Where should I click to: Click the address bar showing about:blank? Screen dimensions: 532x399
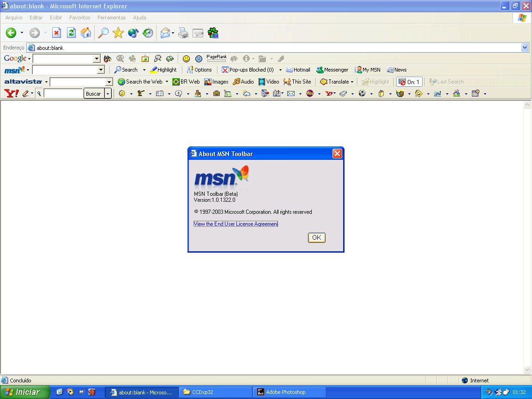[x=275, y=48]
